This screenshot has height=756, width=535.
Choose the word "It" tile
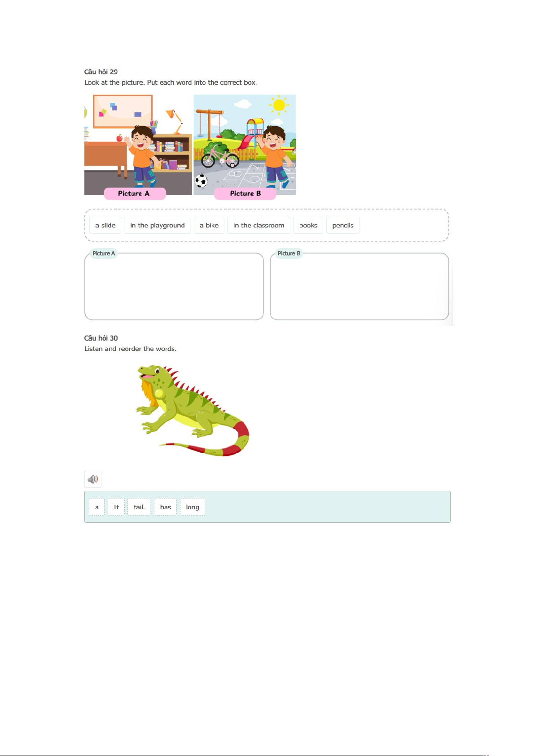(x=116, y=507)
